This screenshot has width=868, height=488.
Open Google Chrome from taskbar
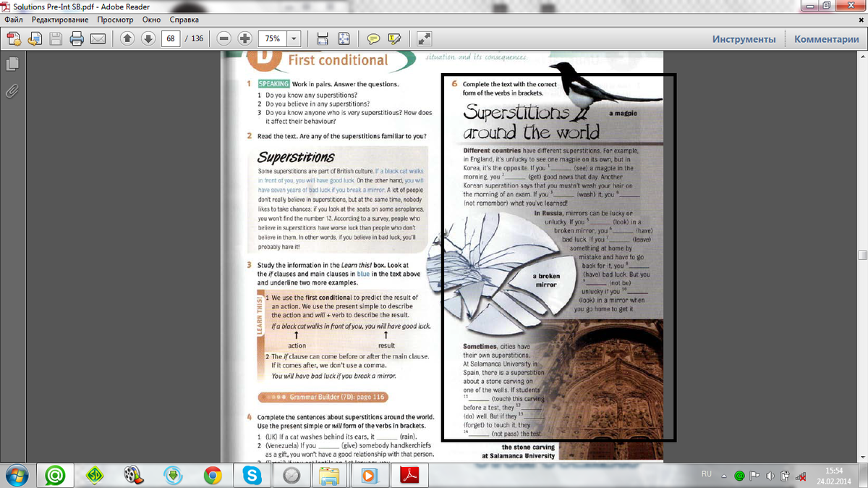213,476
